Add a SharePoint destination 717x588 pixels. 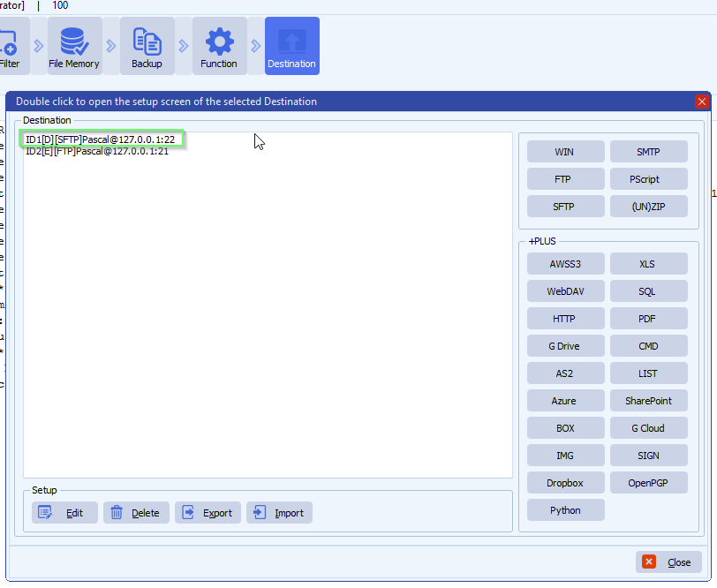coord(648,401)
